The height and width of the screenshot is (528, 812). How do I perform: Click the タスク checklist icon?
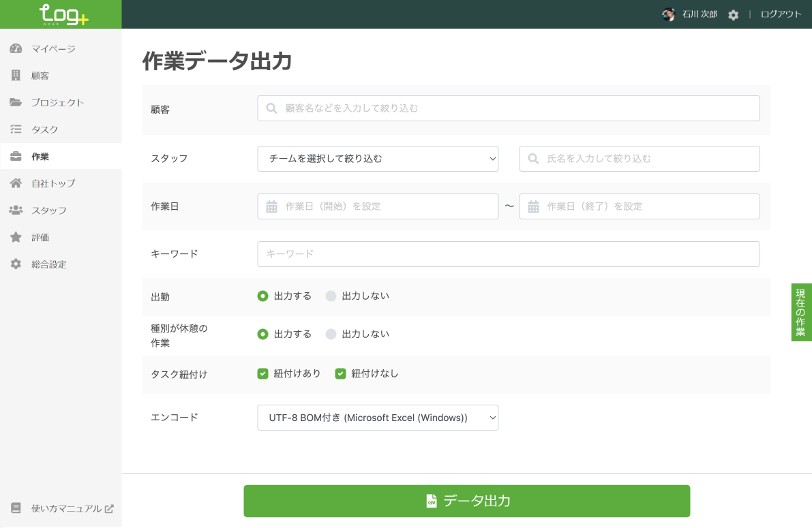pos(16,129)
